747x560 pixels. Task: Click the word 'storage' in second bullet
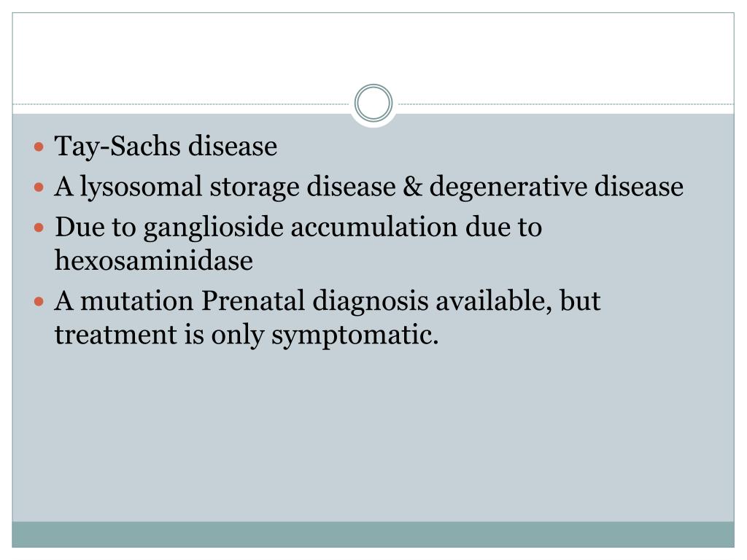pos(255,187)
